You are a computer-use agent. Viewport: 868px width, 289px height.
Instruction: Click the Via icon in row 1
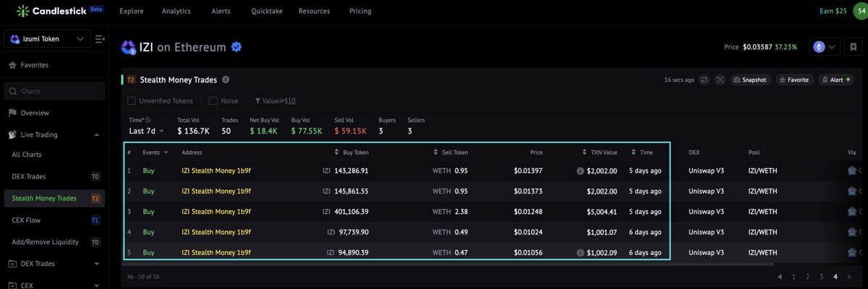click(851, 171)
